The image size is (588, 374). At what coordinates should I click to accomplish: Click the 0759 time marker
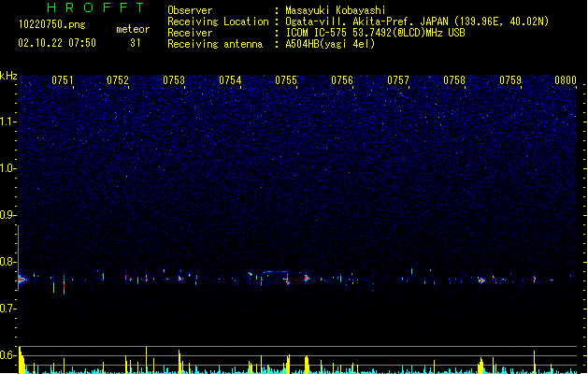coord(510,80)
